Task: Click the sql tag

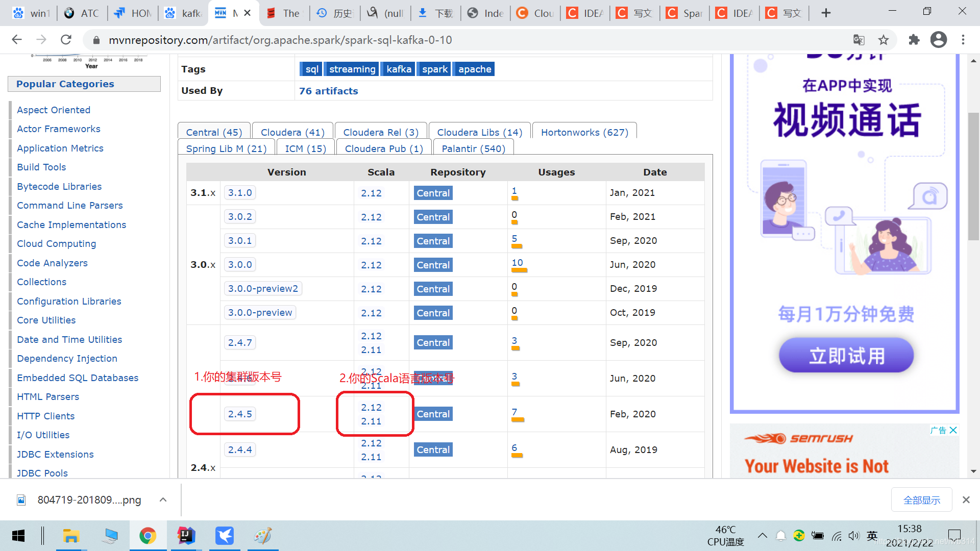Action: [x=312, y=69]
